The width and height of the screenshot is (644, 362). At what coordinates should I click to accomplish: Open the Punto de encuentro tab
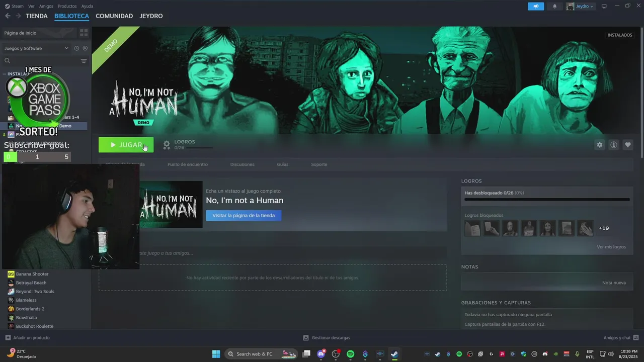[x=187, y=164]
